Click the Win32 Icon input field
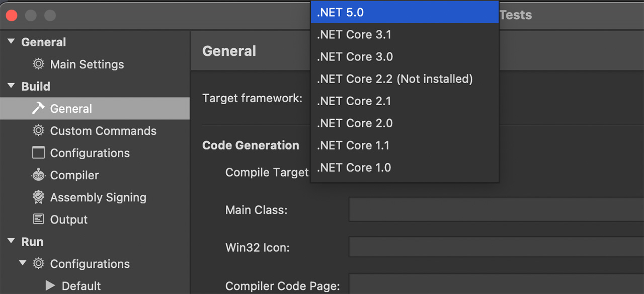The height and width of the screenshot is (294, 644). 496,247
